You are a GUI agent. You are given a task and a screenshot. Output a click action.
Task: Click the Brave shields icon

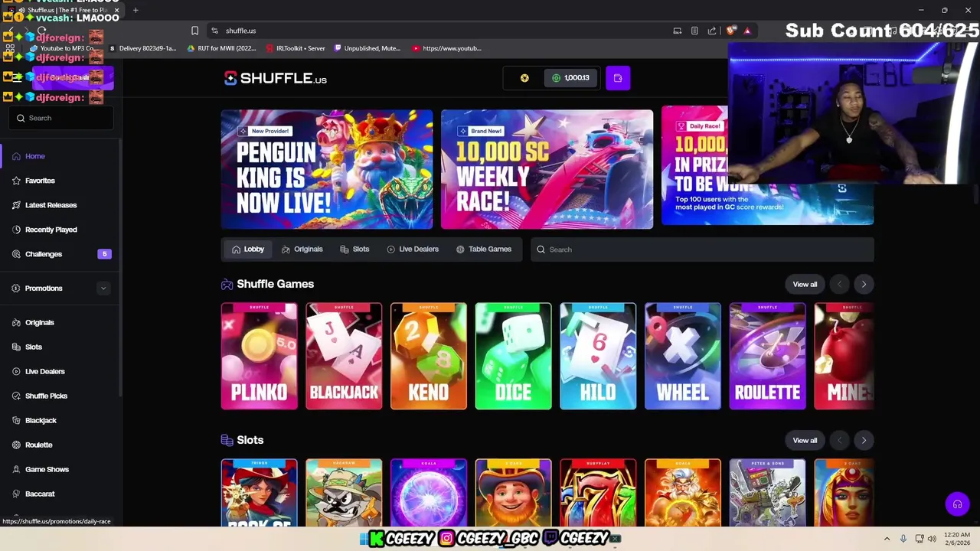[731, 31]
